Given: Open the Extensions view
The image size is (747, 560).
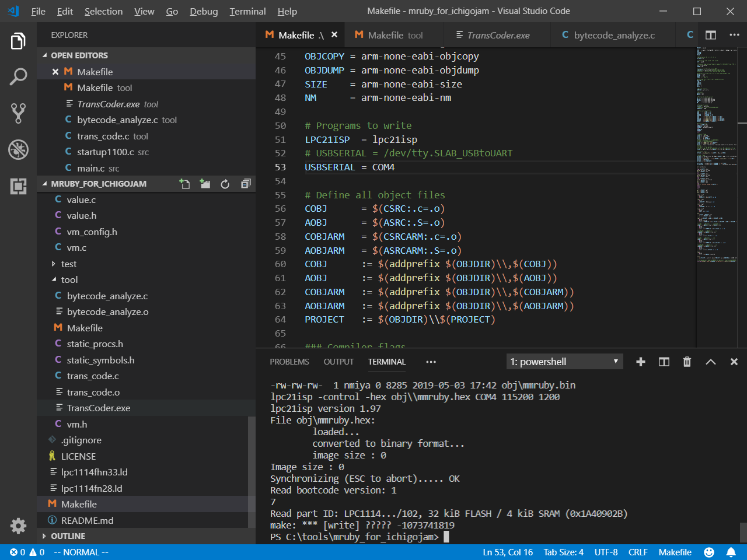Looking at the screenshot, I should point(18,186).
